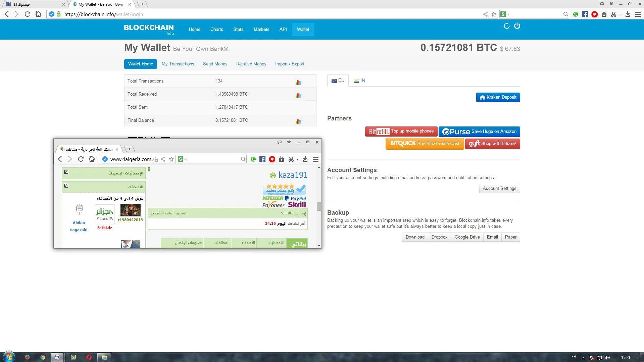
Task: Click the 4algeria.com address field
Action: coord(130,159)
